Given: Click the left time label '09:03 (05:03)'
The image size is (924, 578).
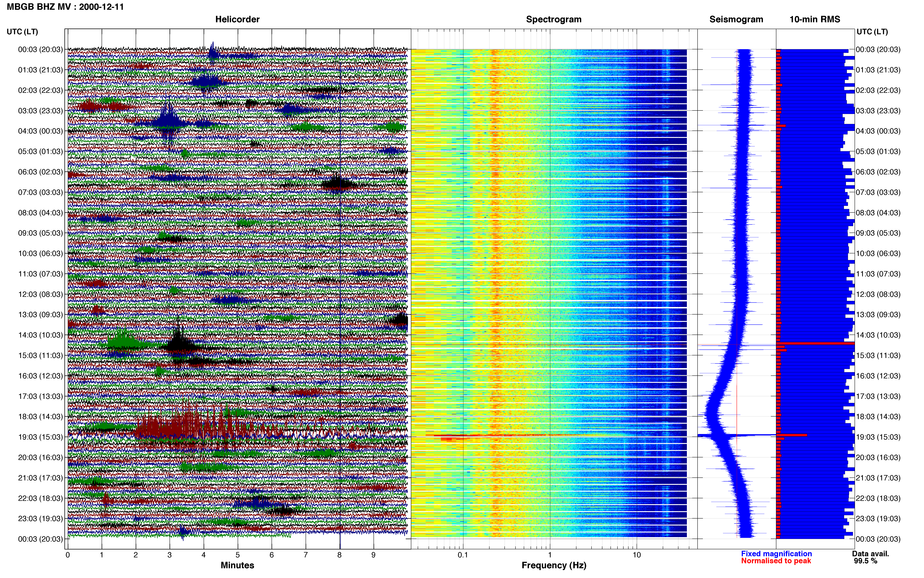Looking at the screenshot, I should coord(40,233).
